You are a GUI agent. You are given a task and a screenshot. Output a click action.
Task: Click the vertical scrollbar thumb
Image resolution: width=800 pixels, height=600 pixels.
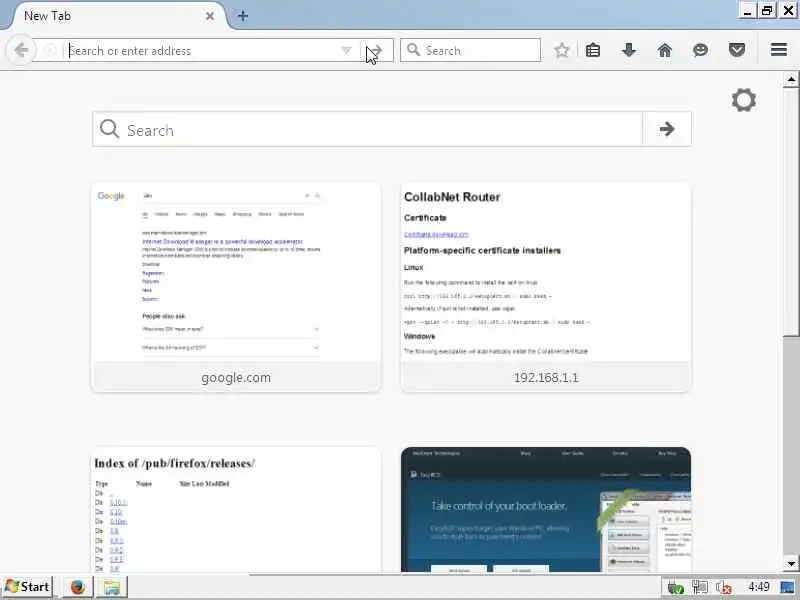click(791, 211)
